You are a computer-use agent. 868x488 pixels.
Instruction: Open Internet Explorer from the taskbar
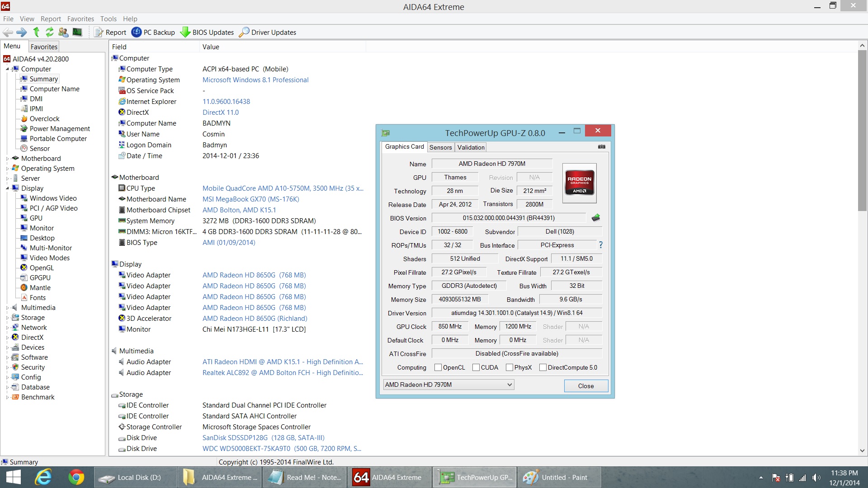pyautogui.click(x=44, y=477)
